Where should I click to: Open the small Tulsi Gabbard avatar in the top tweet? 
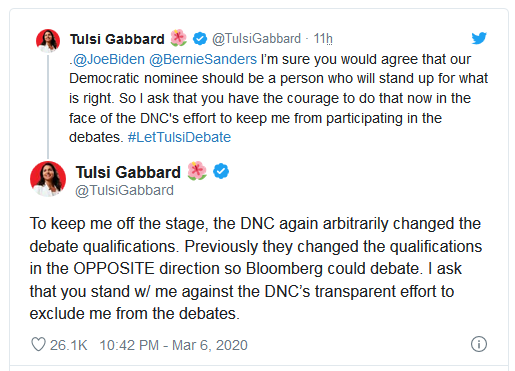coord(48,41)
